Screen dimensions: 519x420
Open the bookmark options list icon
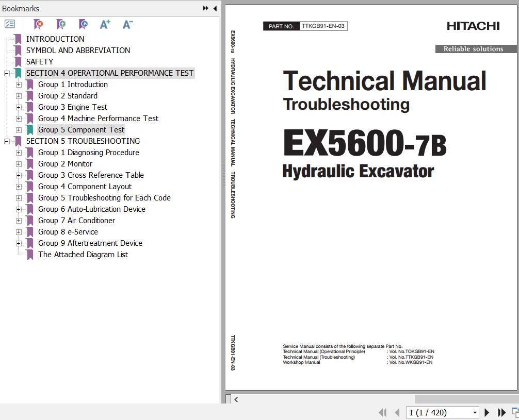[x=10, y=24]
